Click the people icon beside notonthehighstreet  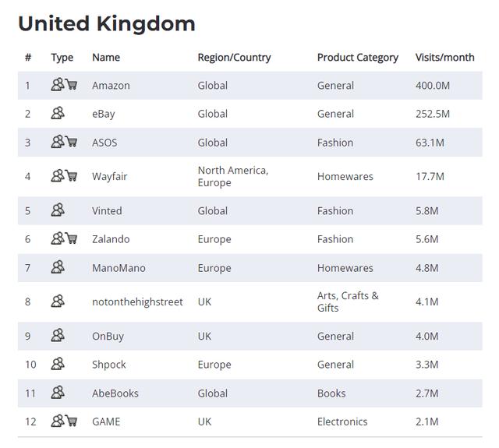pyautogui.click(x=58, y=302)
